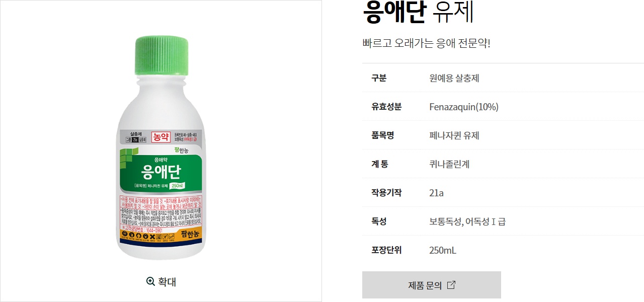Screen dimensions: 644x302
Task: Click the green bottle cap in the product image
Action: point(161,55)
